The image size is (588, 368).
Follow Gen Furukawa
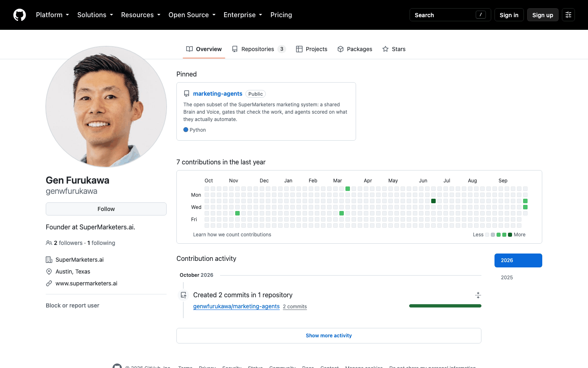[x=106, y=209]
